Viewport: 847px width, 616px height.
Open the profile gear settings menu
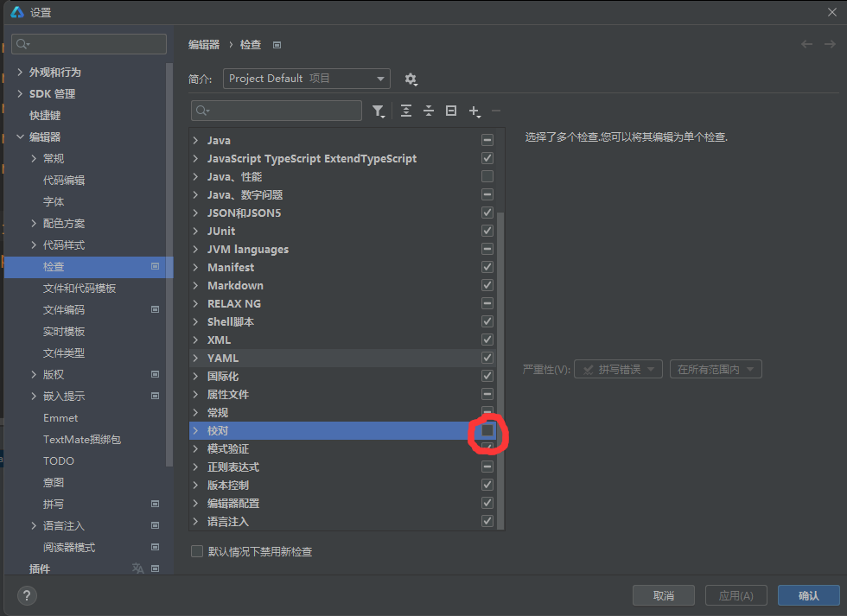[x=411, y=79]
